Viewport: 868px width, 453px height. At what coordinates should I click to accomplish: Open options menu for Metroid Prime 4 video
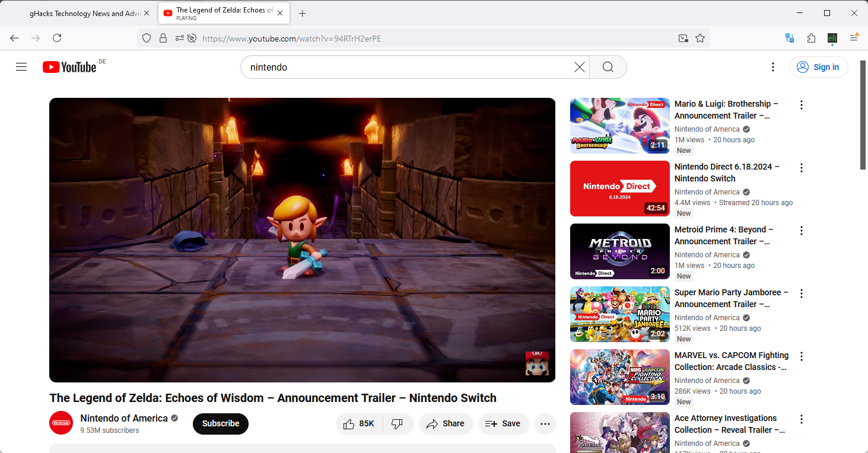[x=802, y=231]
